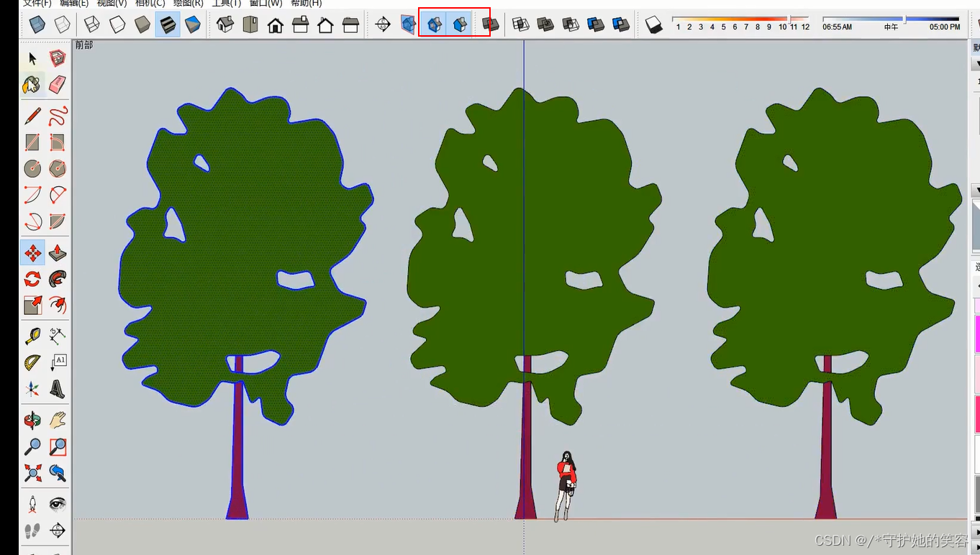Select the Push/Pull tool
Viewport: 980px width, 555px height.
pos(58,252)
